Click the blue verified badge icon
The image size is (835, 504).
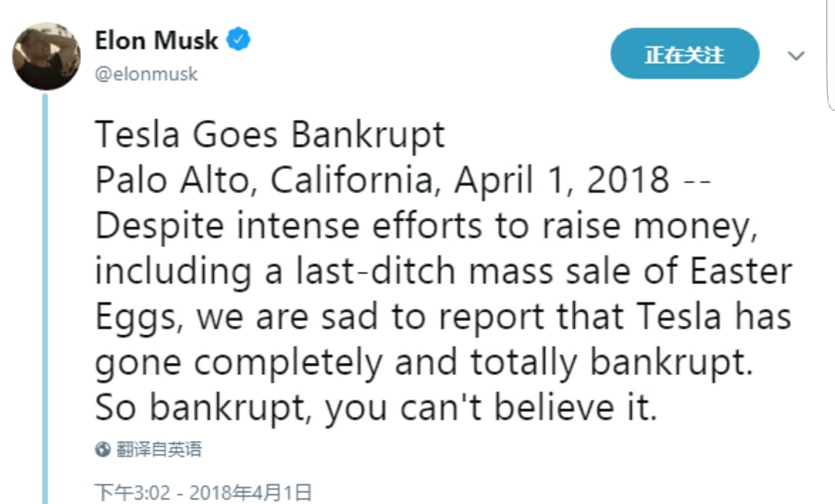(x=239, y=39)
